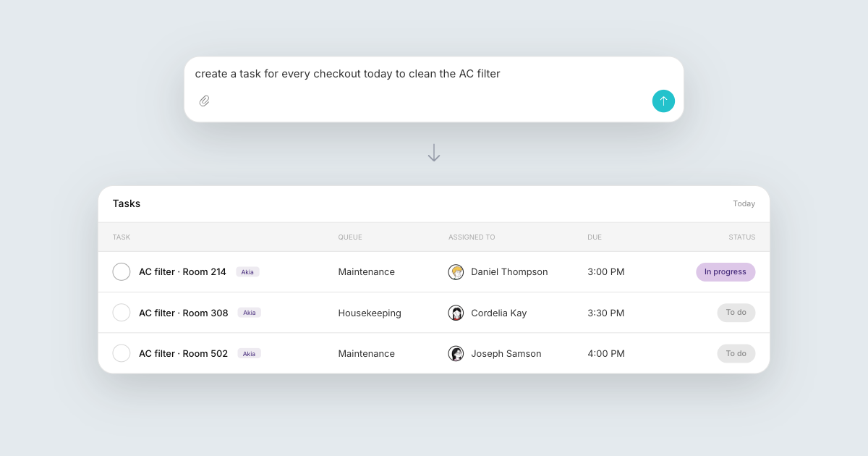The height and width of the screenshot is (456, 868).
Task: Open the AC filter · Room 214 task
Action: click(x=182, y=272)
